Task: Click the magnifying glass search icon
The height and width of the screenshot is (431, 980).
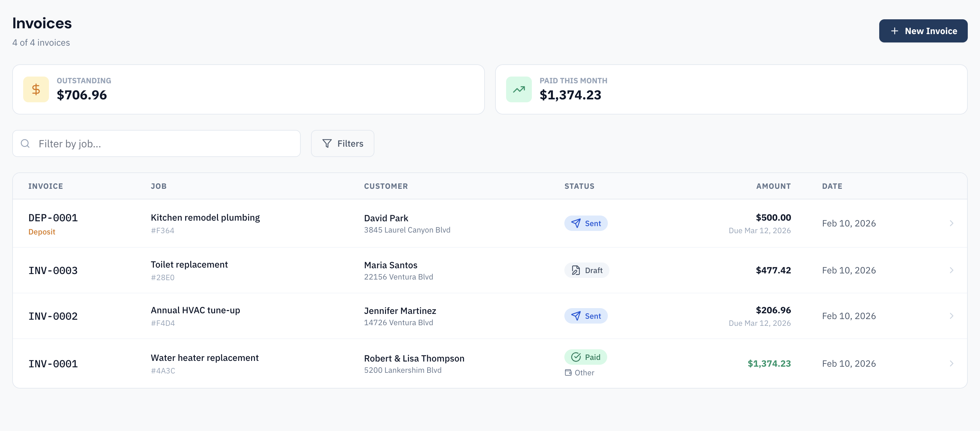Action: click(25, 143)
